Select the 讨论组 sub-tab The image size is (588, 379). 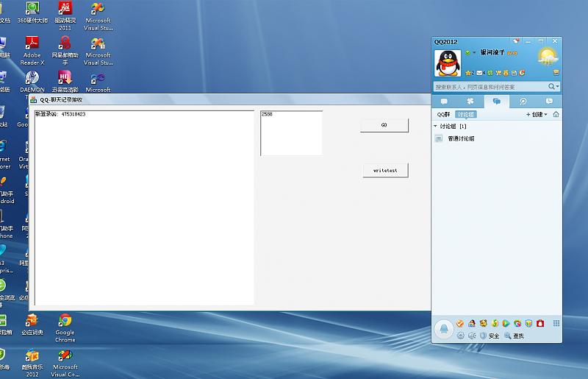(466, 115)
